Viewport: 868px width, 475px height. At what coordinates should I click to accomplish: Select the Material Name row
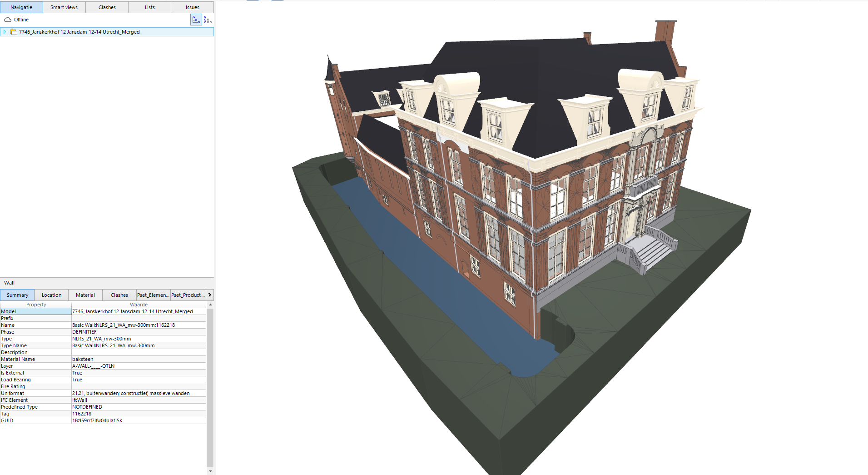pyautogui.click(x=36, y=359)
